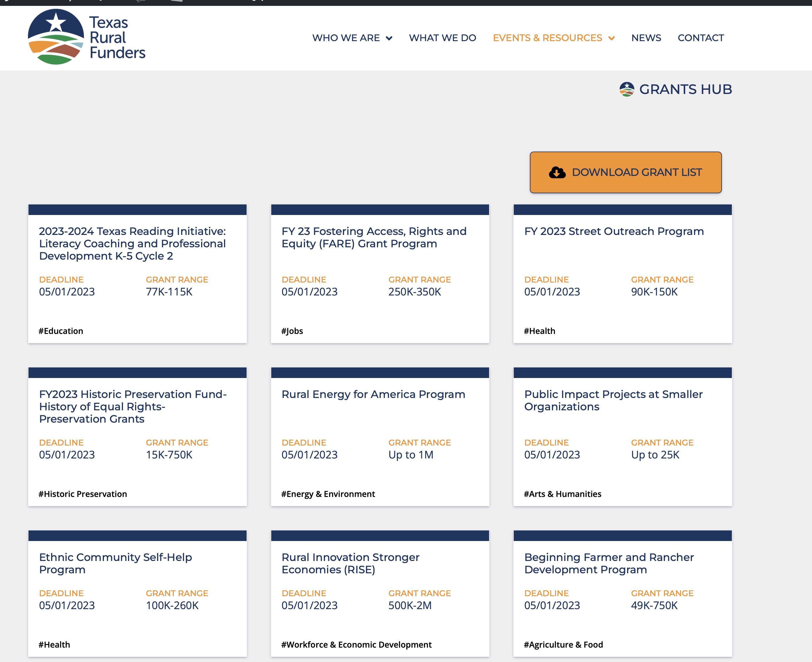
Task: Open FY 2023 Street Outreach Program
Action: [614, 231]
